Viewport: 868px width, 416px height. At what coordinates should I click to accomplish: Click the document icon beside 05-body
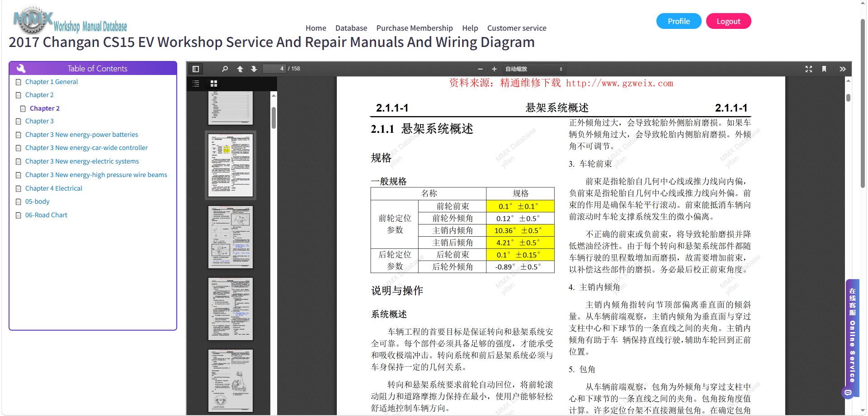point(19,202)
